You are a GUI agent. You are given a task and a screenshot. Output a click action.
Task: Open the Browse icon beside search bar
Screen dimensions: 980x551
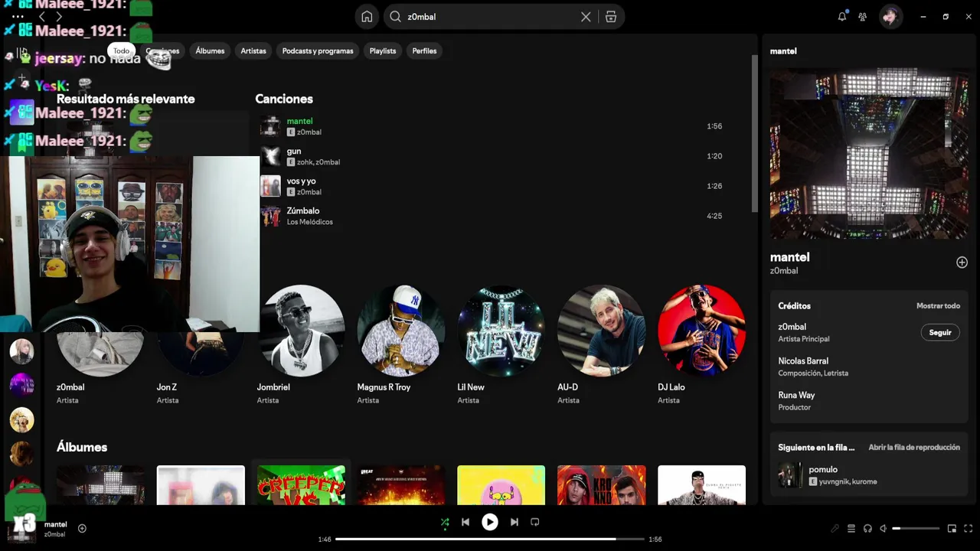coord(611,17)
